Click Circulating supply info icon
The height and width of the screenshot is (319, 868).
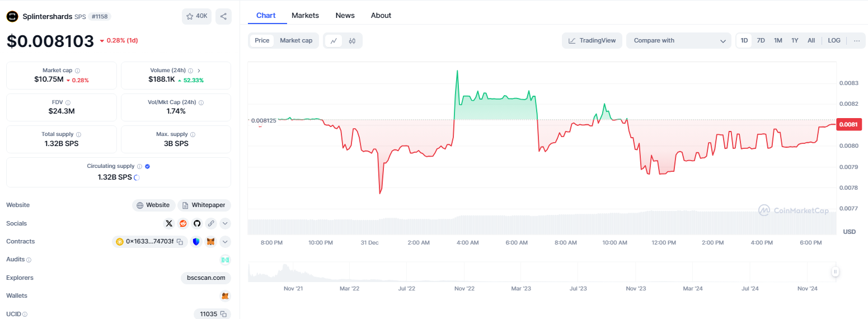(x=139, y=166)
